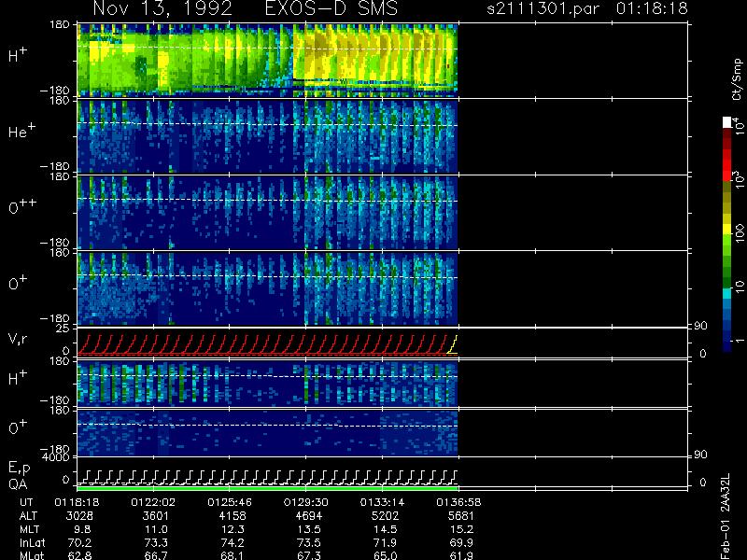The image size is (747, 560).
Task: Click altitude value '3028'
Action: click(x=79, y=516)
